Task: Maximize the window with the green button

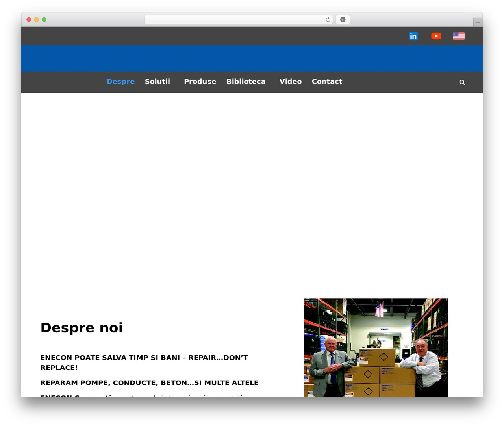Action: coord(44,20)
